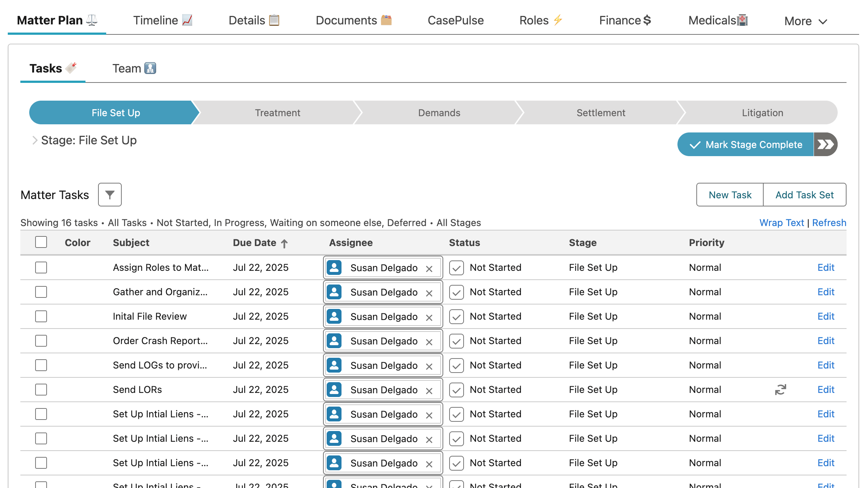Screen dimensions: 868x488
Task: Remove Susan Delgado from Inital File Review task
Action: click(429, 317)
